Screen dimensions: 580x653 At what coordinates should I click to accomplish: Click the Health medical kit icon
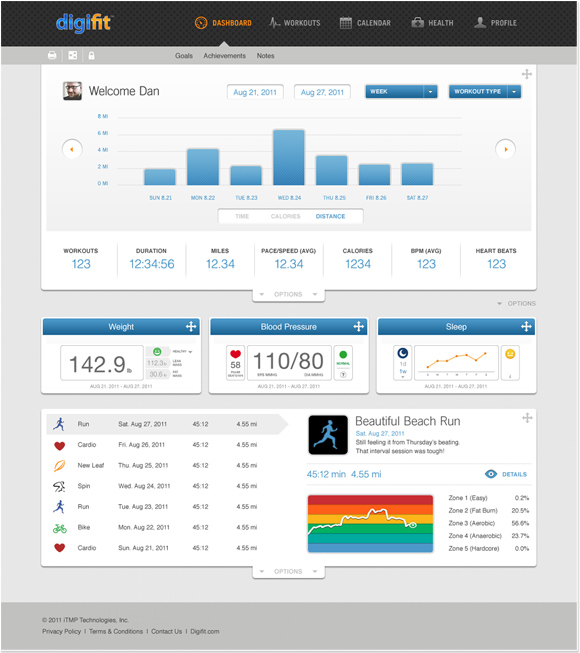(x=418, y=23)
